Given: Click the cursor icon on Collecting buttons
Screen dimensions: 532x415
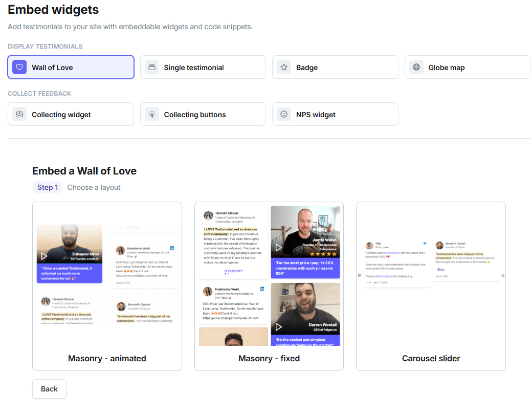Looking at the screenshot, I should pyautogui.click(x=152, y=114).
